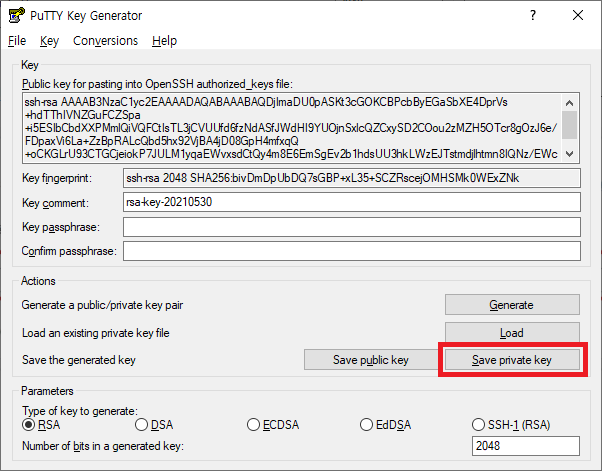This screenshot has width=602, height=471.
Task: Click the question mark help button in title bar
Action: click(x=533, y=15)
